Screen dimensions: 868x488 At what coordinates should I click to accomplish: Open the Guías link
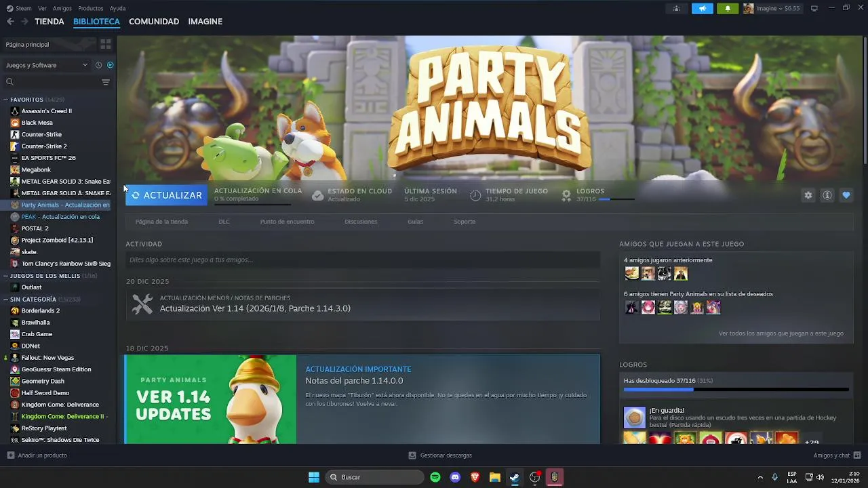415,222
